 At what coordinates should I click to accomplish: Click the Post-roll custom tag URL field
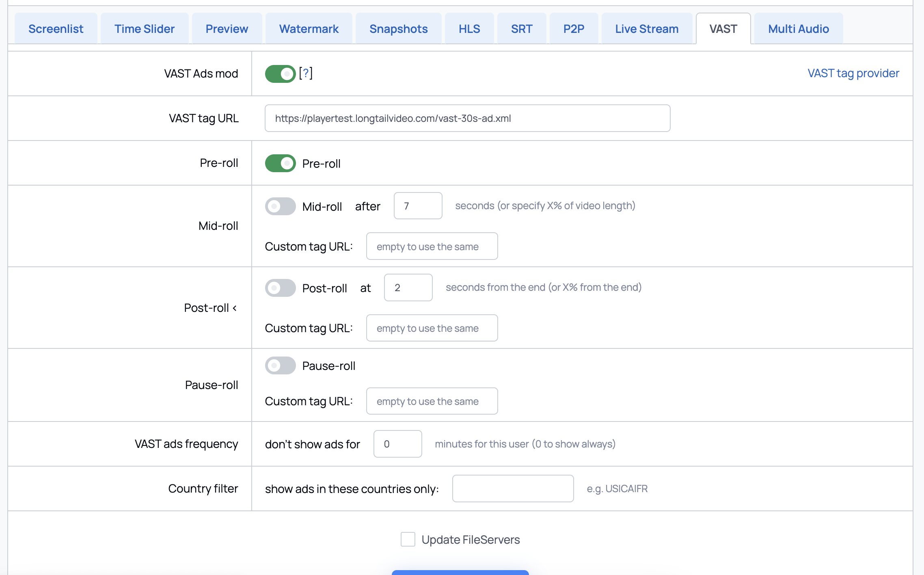[432, 328]
